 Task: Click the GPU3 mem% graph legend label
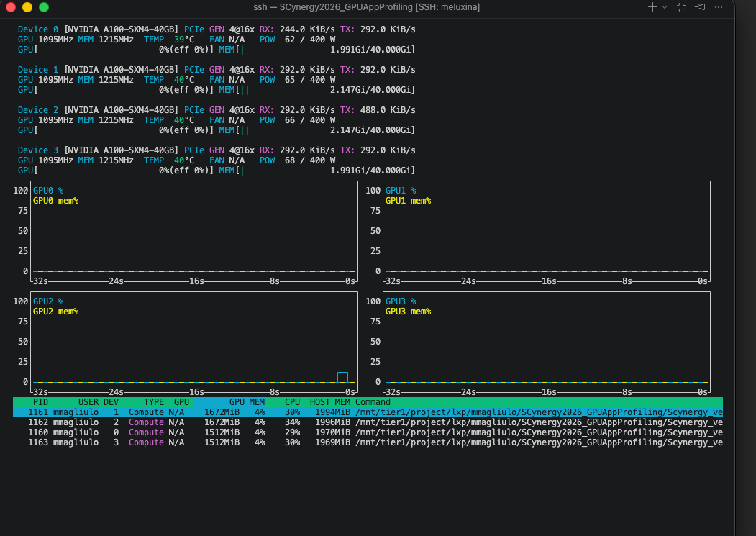click(x=408, y=312)
